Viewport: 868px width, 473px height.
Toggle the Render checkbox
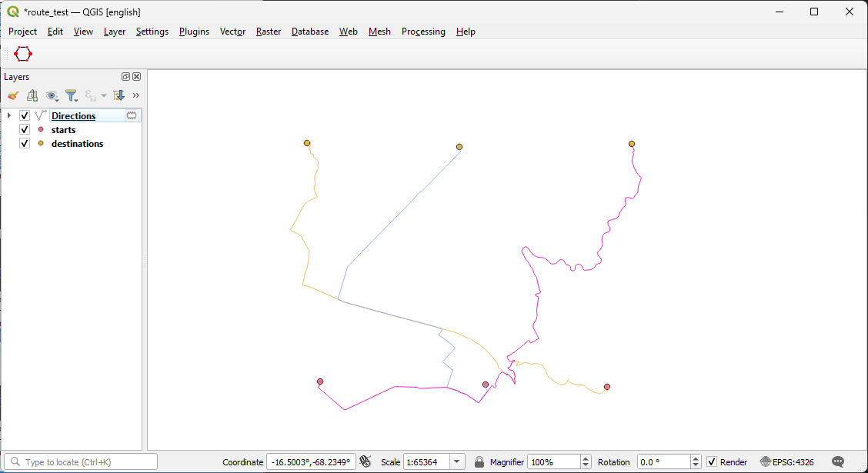pos(712,462)
